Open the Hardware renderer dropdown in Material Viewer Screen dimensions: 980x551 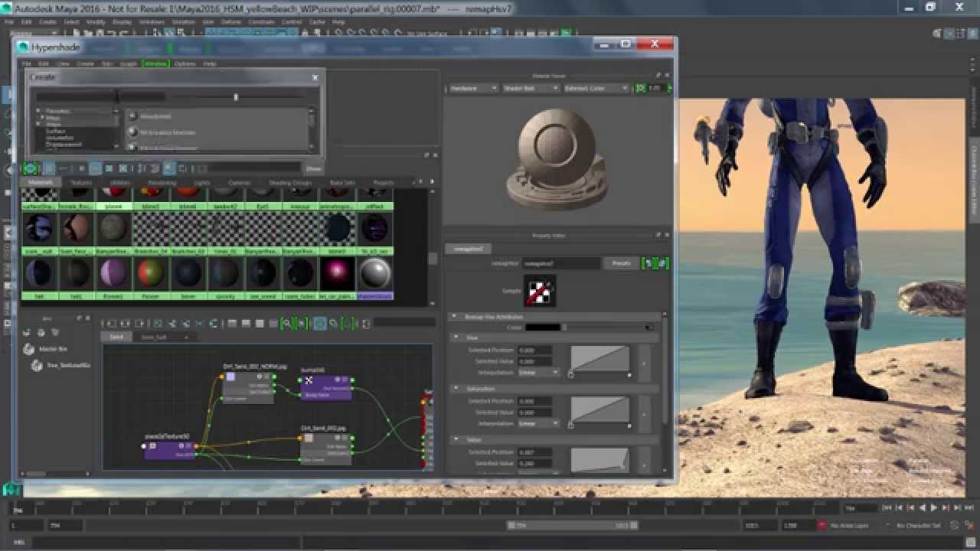tap(472, 88)
